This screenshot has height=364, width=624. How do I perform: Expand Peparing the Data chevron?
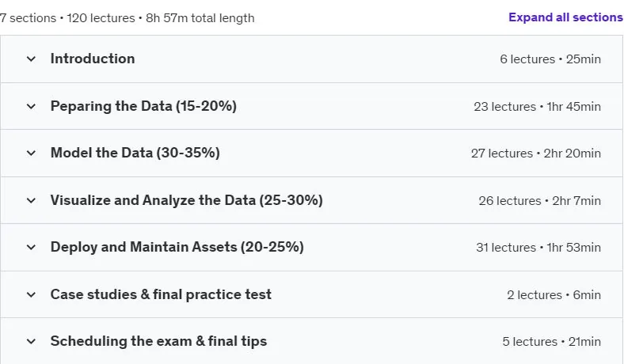tap(31, 106)
